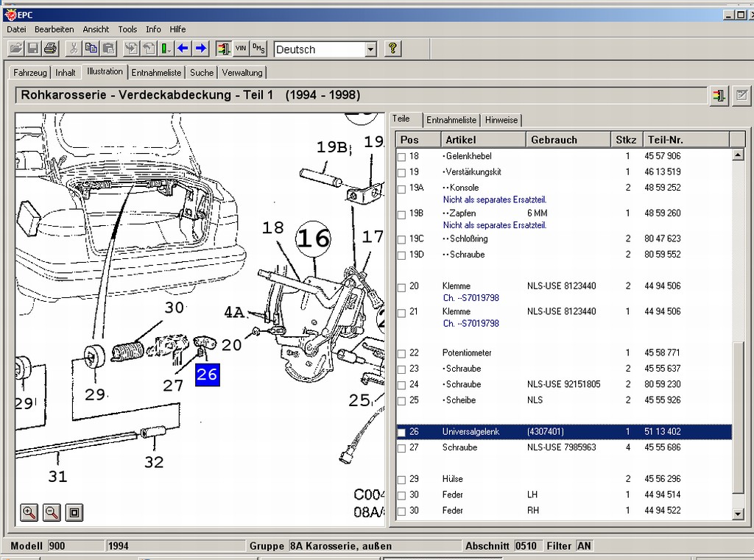Tick the checkbox for Pos 18 Gelenkhebel
The width and height of the screenshot is (754, 560).
[401, 157]
